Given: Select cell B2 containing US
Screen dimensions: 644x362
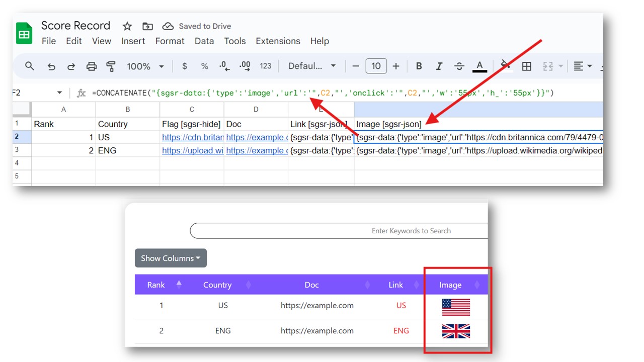Looking at the screenshot, I should pos(128,137).
